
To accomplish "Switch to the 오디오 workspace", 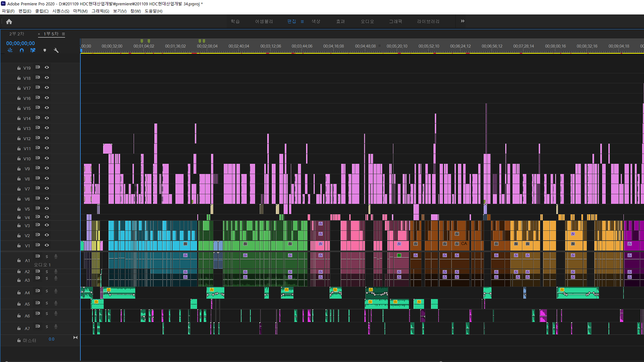I will click(x=367, y=21).
